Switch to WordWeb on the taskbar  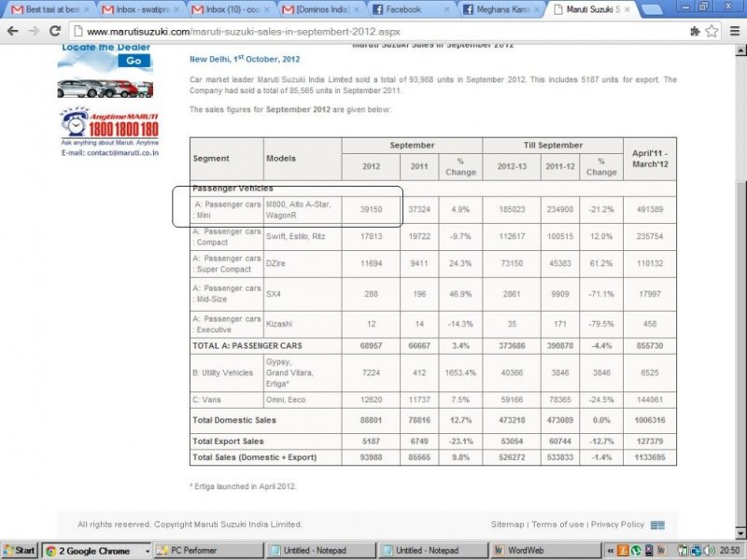(x=546, y=551)
